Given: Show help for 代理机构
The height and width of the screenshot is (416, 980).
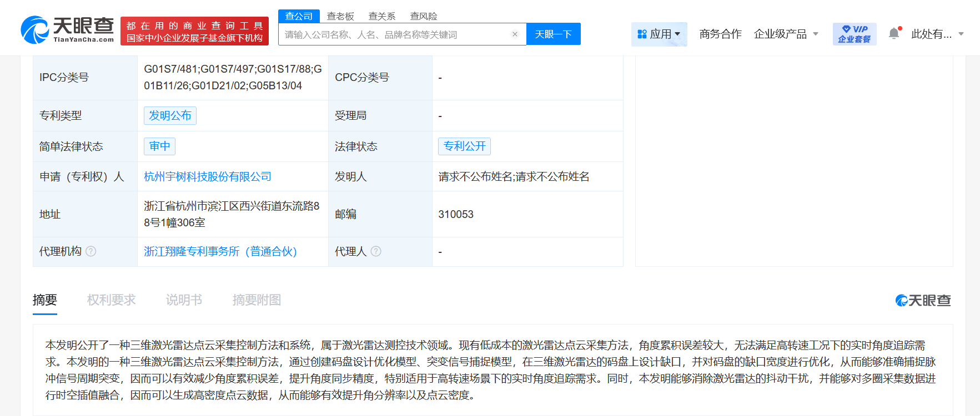Looking at the screenshot, I should (x=91, y=251).
